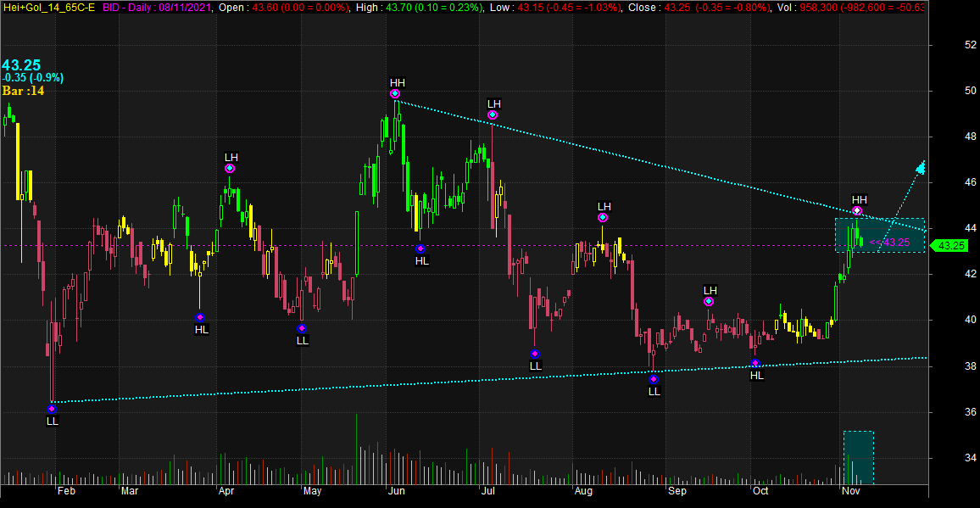This screenshot has width=980, height=508.
Task: Select the highlighted November volume box
Action: [858, 458]
